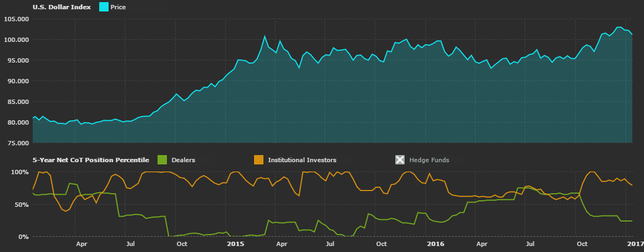The image size is (644, 252).
Task: Click the orange Institutional Investors legend icon
Action: click(x=259, y=159)
